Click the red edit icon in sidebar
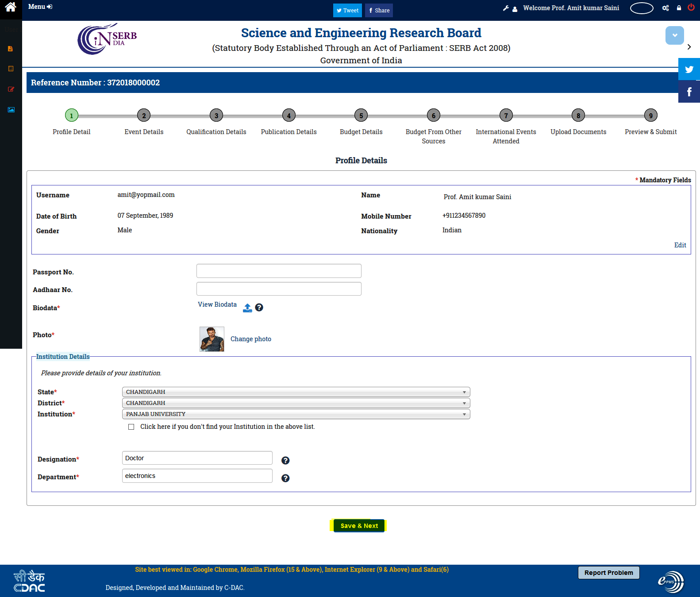Viewport: 700px width, 597px height. [x=11, y=89]
